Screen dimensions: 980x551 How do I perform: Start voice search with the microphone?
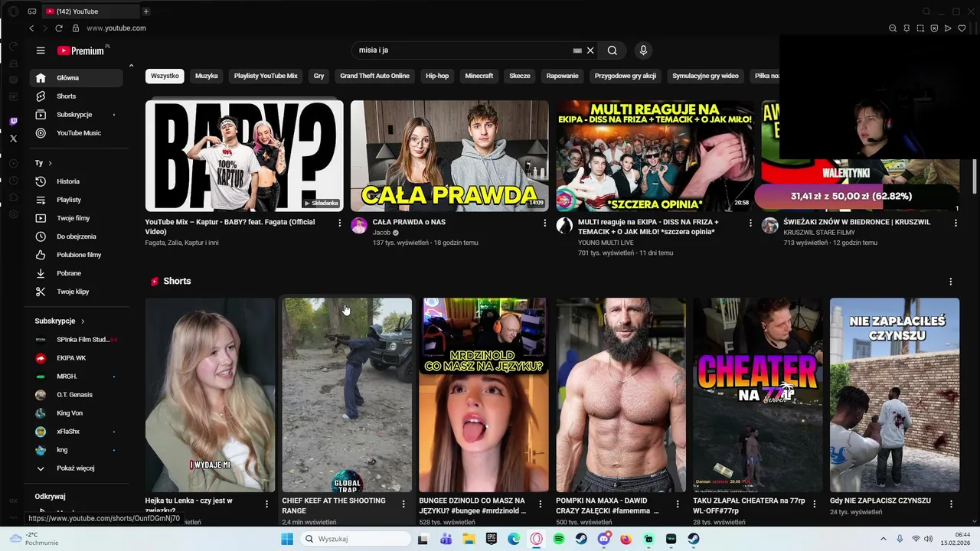(643, 51)
